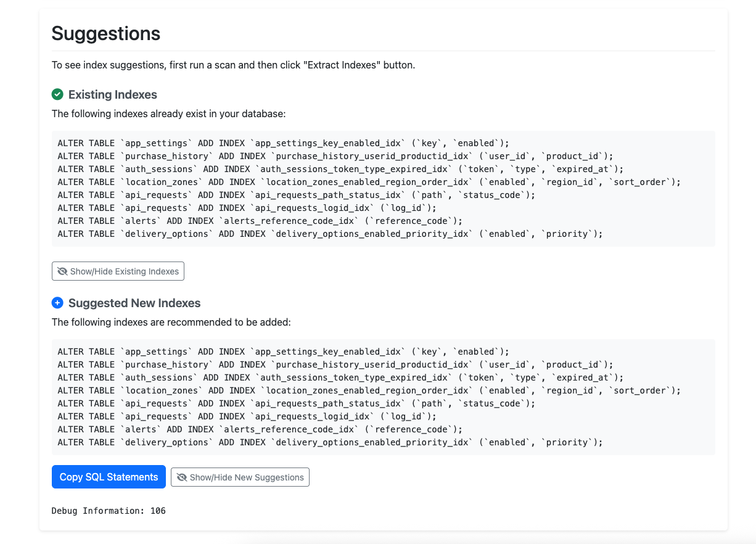Click the "To see index suggestions" instruction text

(x=233, y=65)
